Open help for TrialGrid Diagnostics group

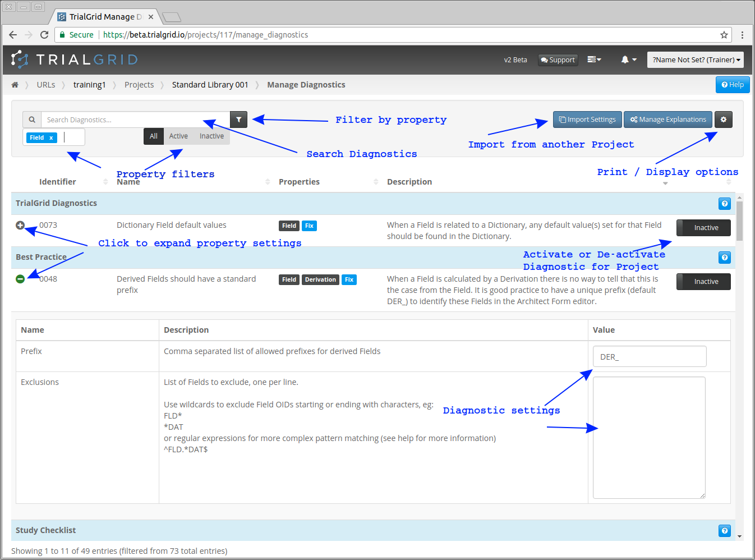(725, 204)
